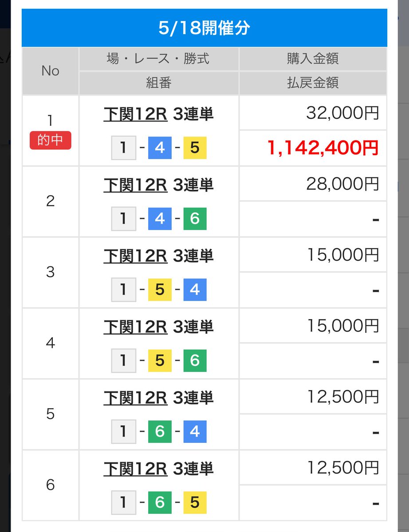Click the 払戻金額 column header
Image resolution: width=409 pixels, height=532 pixels.
point(313,83)
